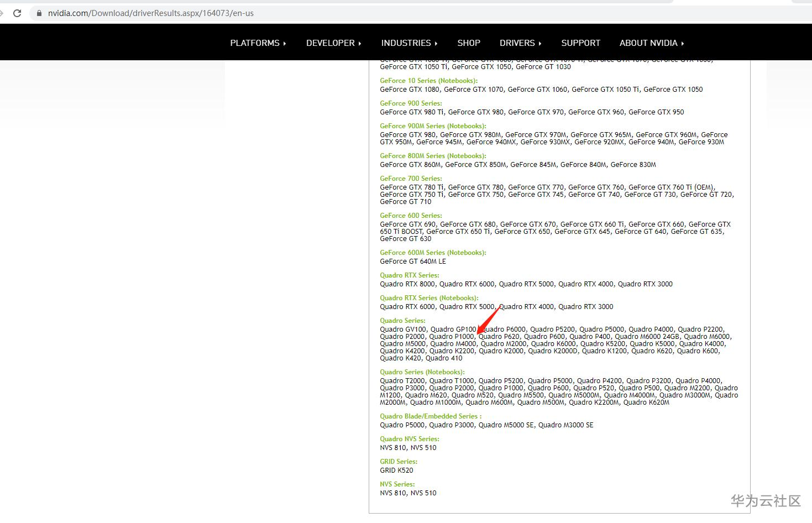This screenshot has height=523, width=812.
Task: Click the 'GeForce 800M Series (Notebooks):' heading
Action: click(433, 156)
